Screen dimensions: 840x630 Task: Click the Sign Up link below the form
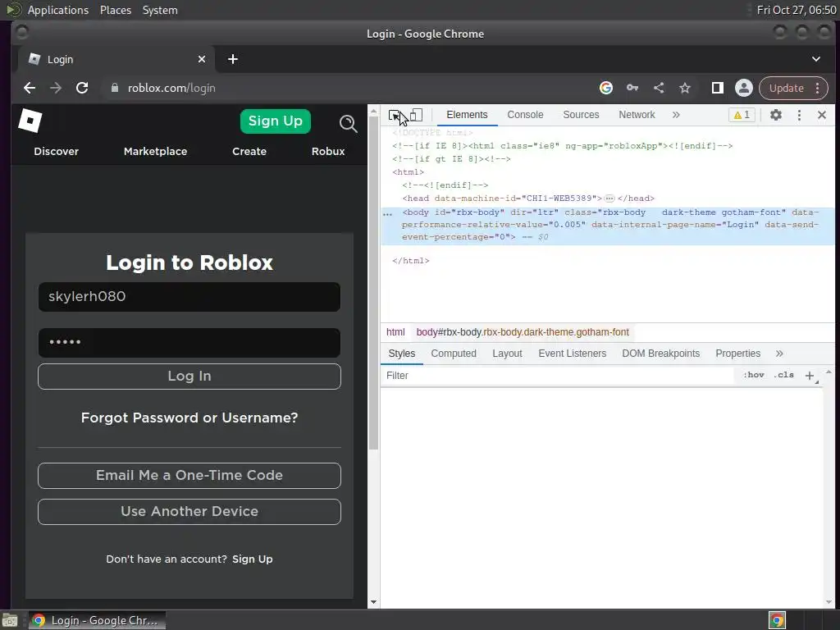click(x=253, y=559)
